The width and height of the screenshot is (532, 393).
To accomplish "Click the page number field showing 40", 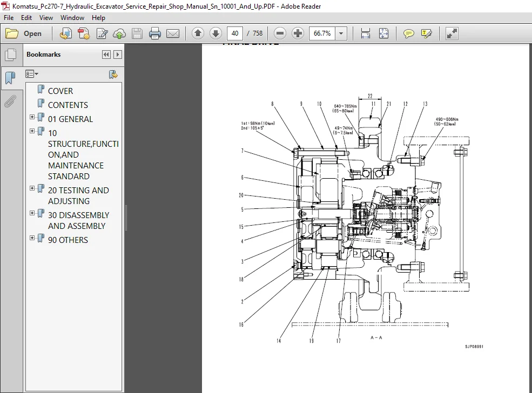I will point(235,33).
